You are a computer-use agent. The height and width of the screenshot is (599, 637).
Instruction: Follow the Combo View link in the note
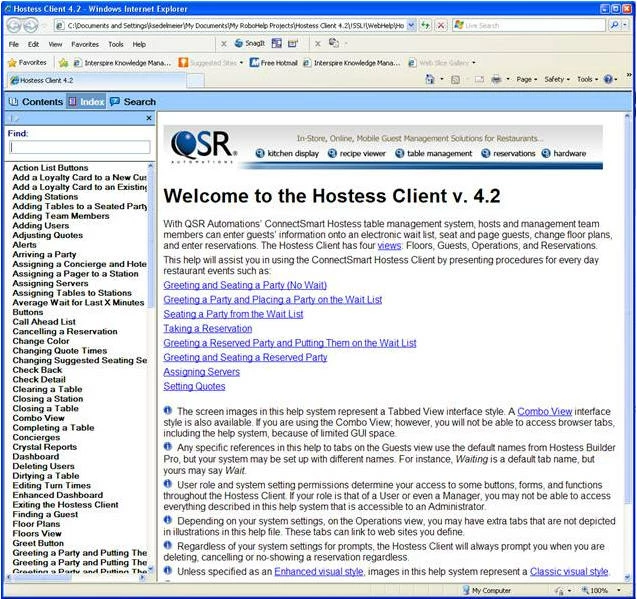click(544, 412)
